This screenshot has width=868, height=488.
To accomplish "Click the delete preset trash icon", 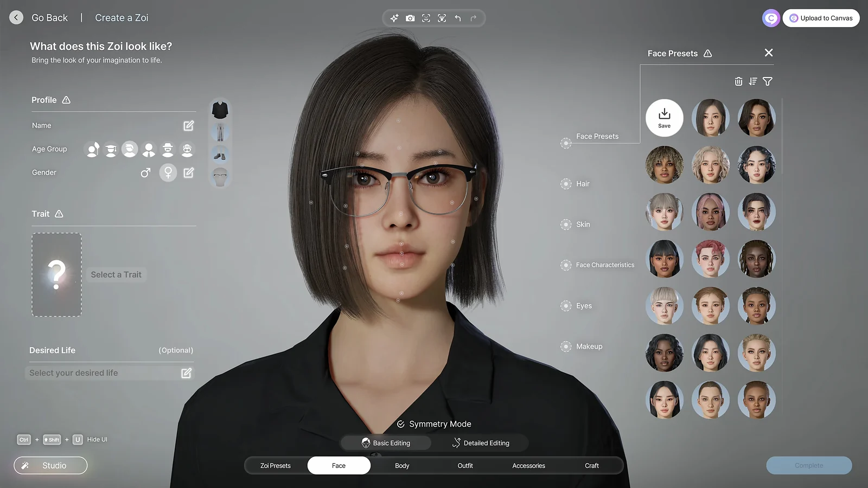I will point(738,81).
